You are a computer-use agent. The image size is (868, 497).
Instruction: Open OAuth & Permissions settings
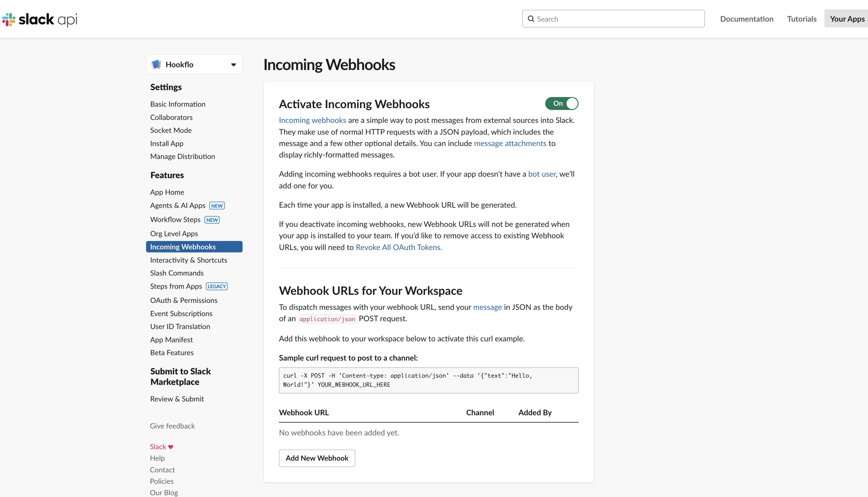pyautogui.click(x=184, y=300)
